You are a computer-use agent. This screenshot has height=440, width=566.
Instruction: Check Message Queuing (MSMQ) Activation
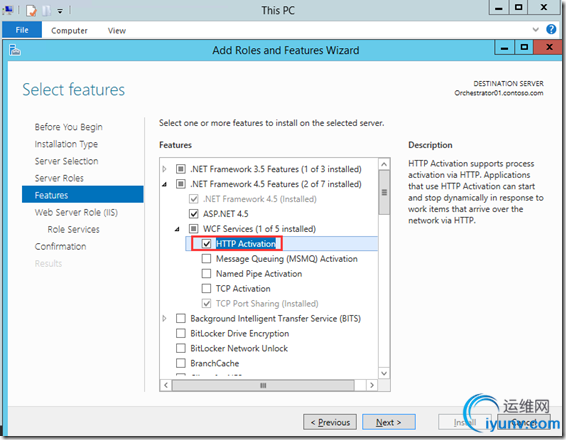click(206, 258)
